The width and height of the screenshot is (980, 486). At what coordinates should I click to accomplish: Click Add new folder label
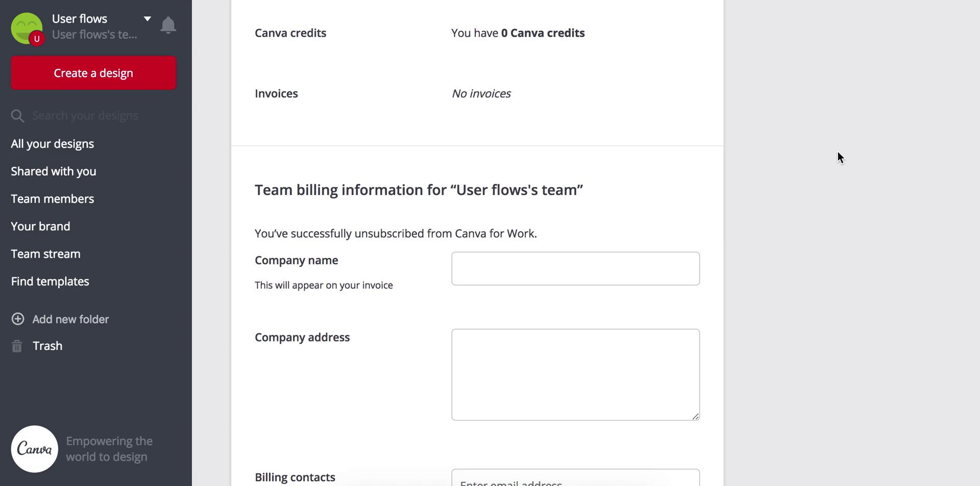click(70, 320)
